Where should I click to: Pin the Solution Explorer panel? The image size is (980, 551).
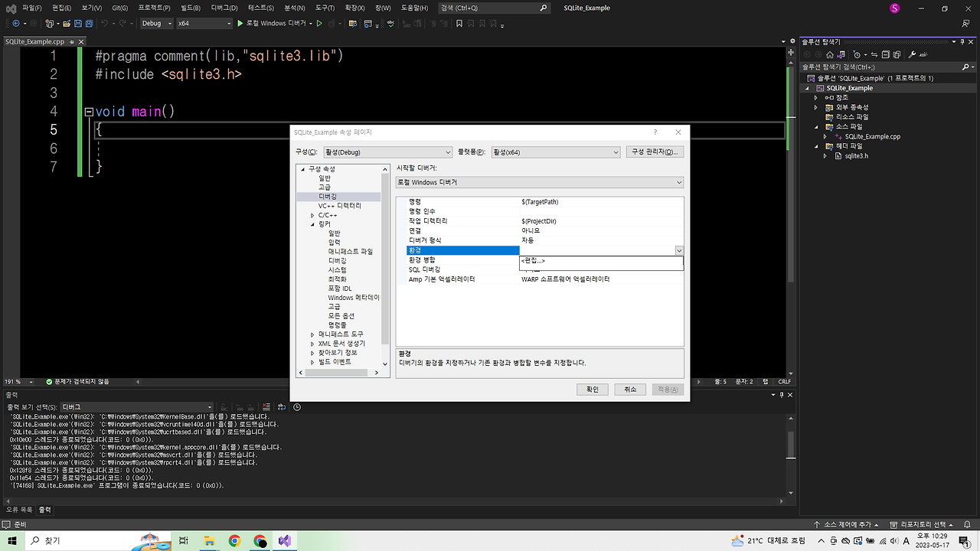962,41
